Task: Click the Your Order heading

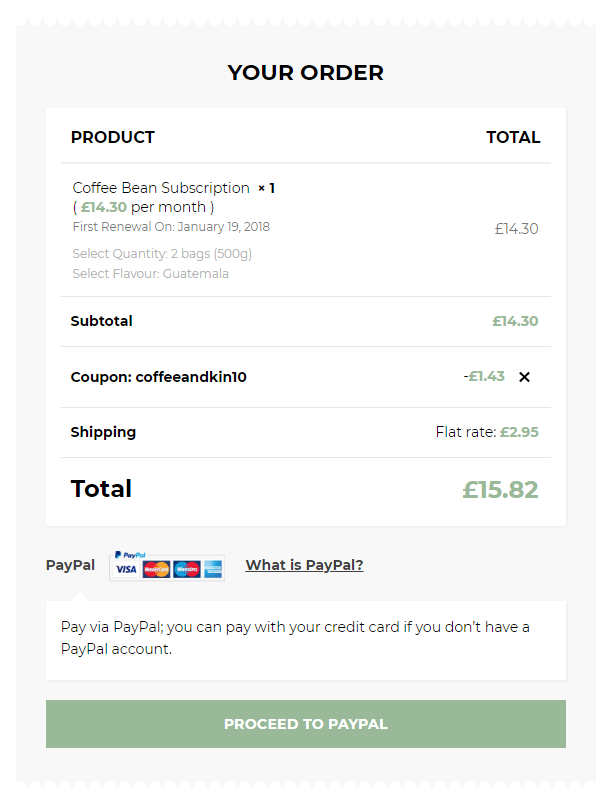Action: 305,73
